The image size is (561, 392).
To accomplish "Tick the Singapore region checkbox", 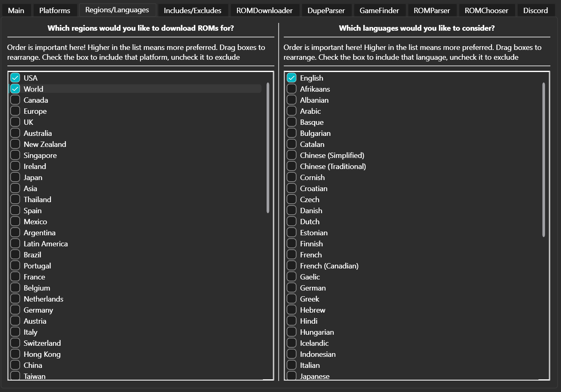I will (x=15, y=155).
